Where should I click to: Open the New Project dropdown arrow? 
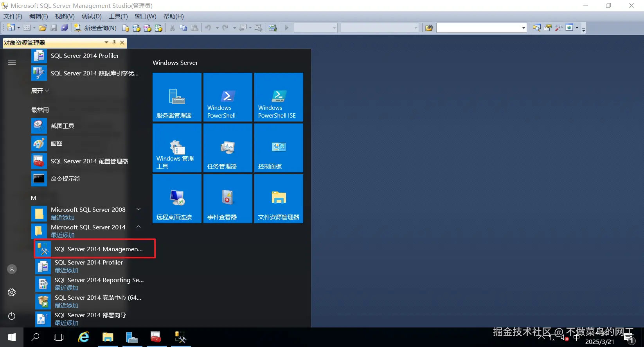(18, 28)
